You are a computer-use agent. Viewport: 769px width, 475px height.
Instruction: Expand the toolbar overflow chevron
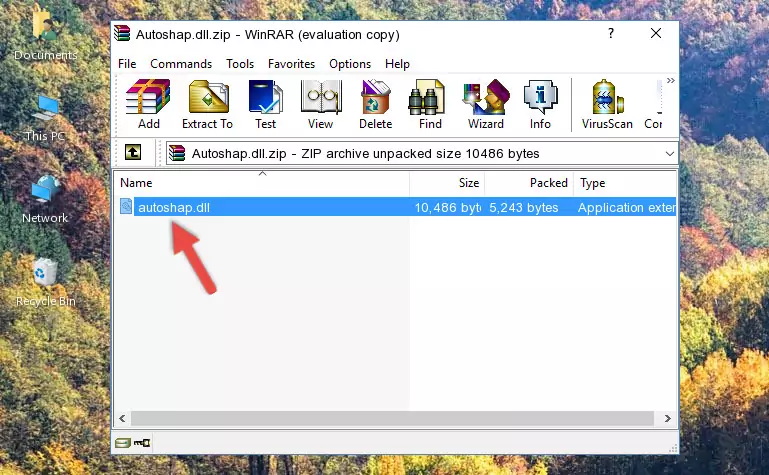click(670, 80)
